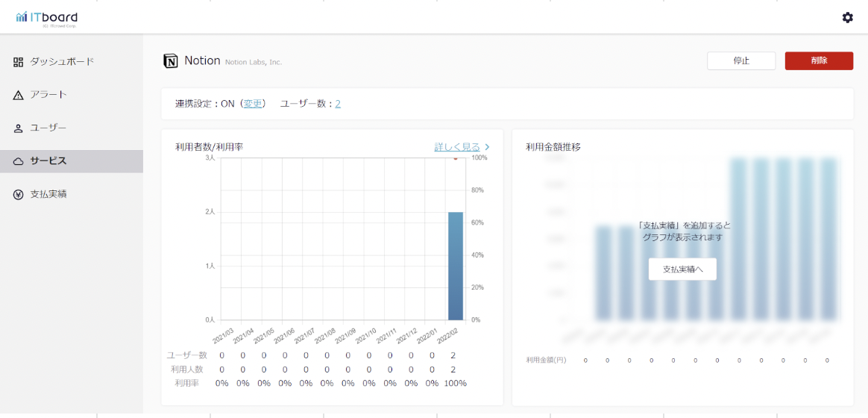Click the 変更 link for 連携設定
Screen dimensions: 868x418
click(x=253, y=104)
